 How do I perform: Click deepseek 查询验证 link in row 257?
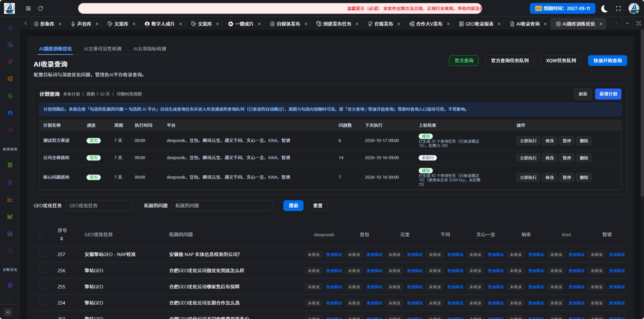click(x=334, y=255)
